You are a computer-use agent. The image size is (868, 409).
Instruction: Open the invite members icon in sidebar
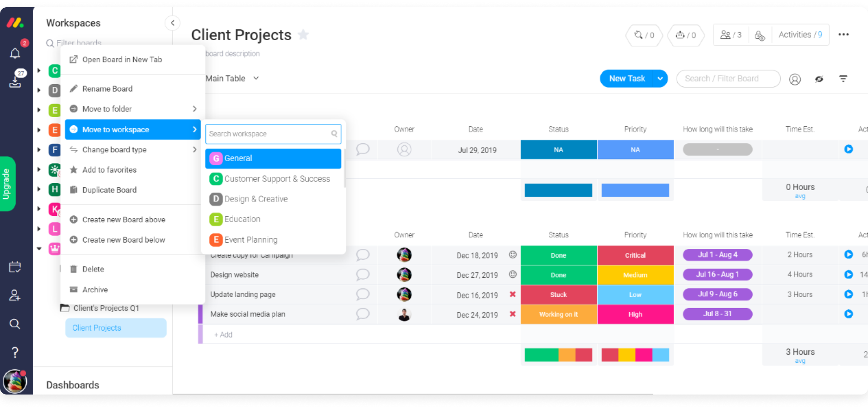(15, 295)
